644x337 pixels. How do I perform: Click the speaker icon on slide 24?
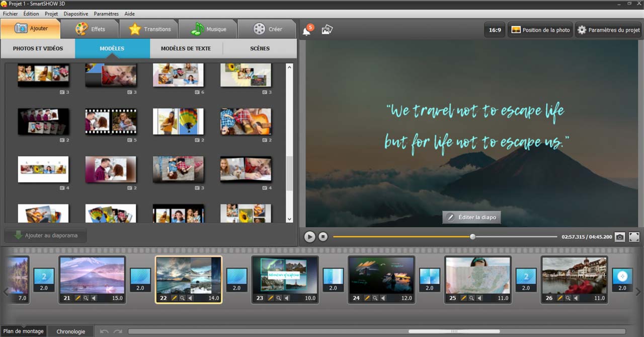[x=382, y=298]
